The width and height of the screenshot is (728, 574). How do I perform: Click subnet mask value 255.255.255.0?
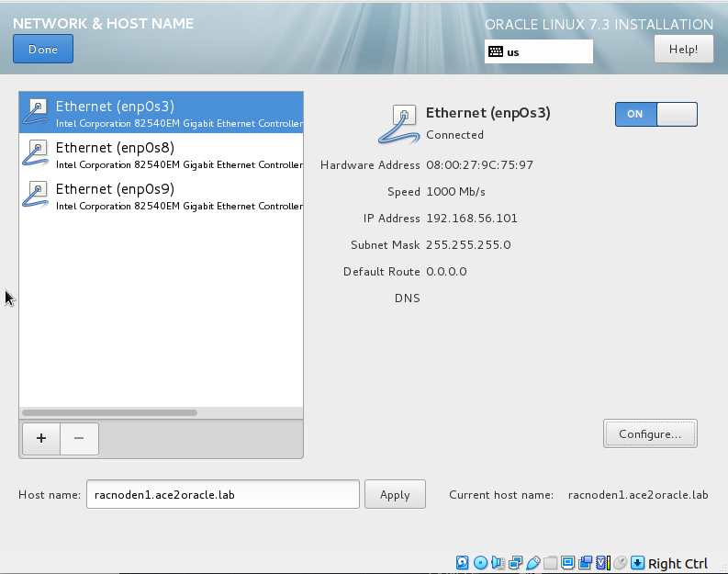click(x=468, y=244)
